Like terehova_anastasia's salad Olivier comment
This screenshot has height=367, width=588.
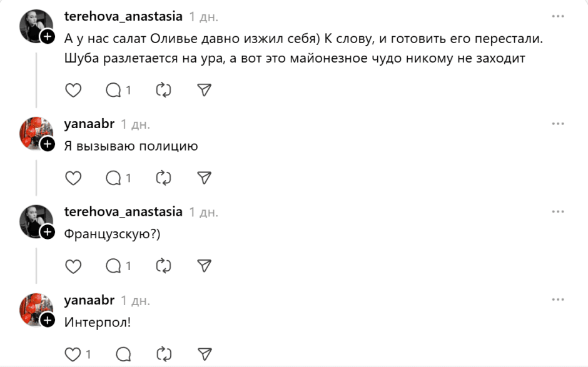pos(74,90)
